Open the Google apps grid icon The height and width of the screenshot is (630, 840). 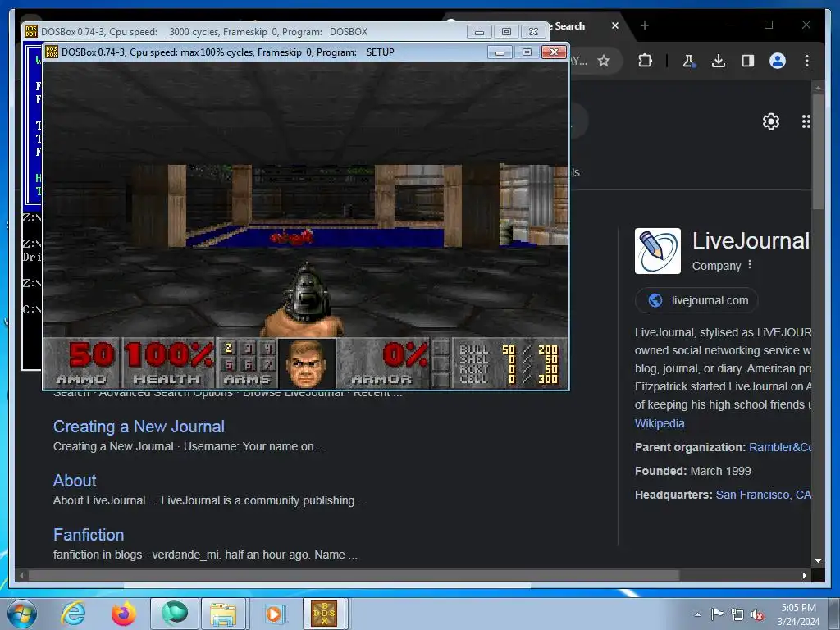click(x=806, y=121)
